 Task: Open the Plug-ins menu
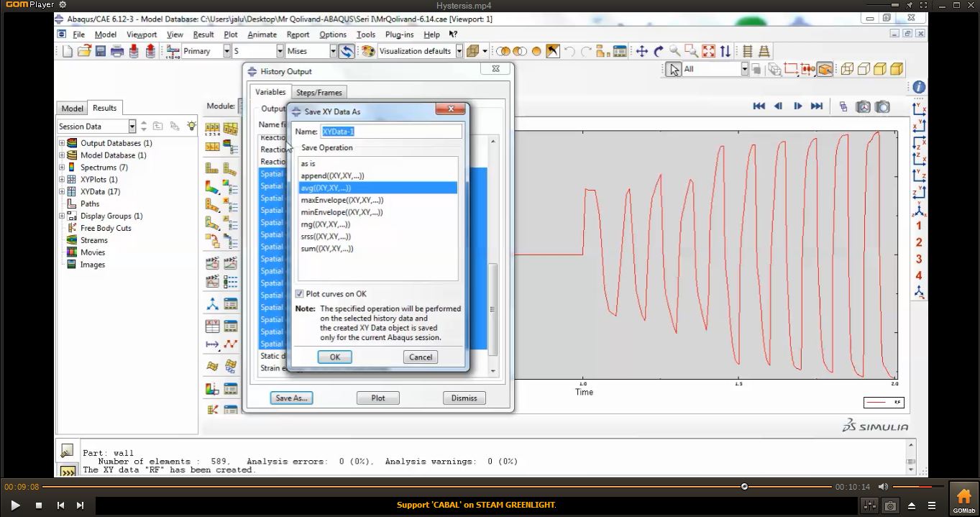[399, 35]
